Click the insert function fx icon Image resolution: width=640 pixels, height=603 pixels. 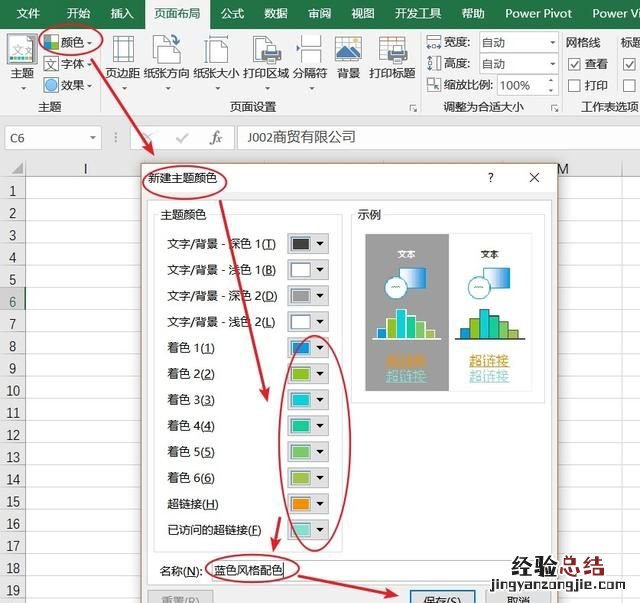(215, 138)
